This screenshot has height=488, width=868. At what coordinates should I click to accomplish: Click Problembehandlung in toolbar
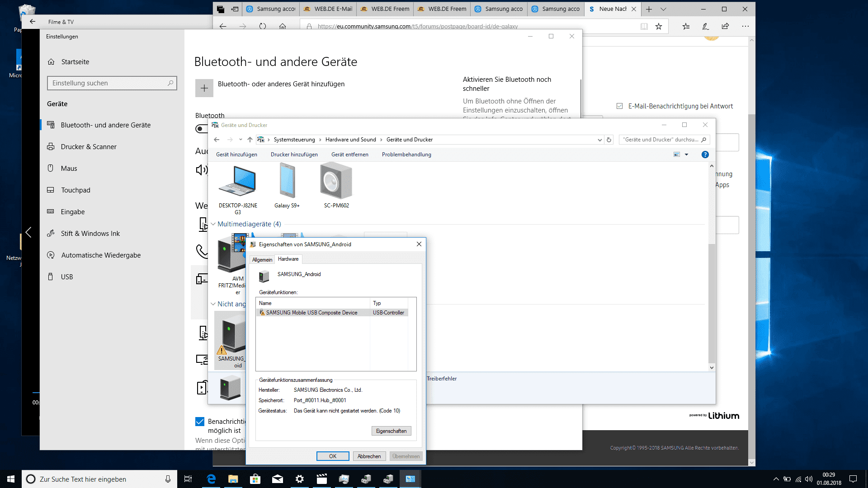tap(406, 155)
